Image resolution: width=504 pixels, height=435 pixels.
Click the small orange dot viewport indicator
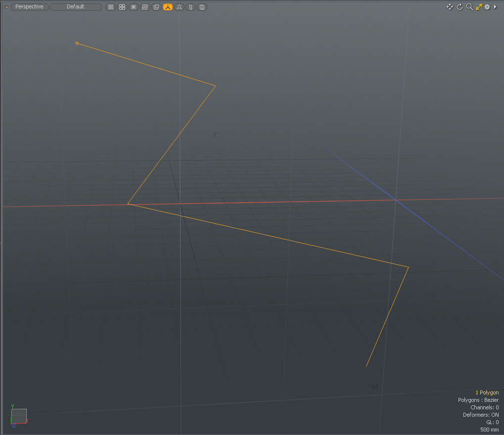pyautogui.click(x=6, y=7)
